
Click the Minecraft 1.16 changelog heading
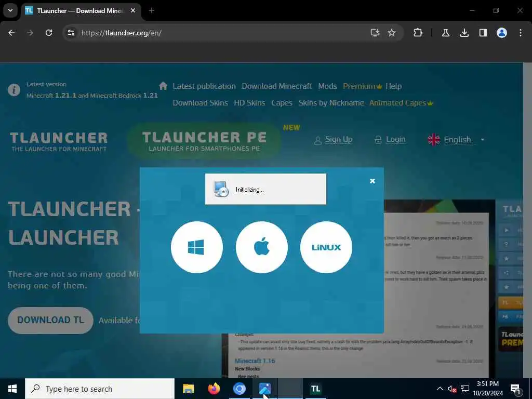pos(255,361)
